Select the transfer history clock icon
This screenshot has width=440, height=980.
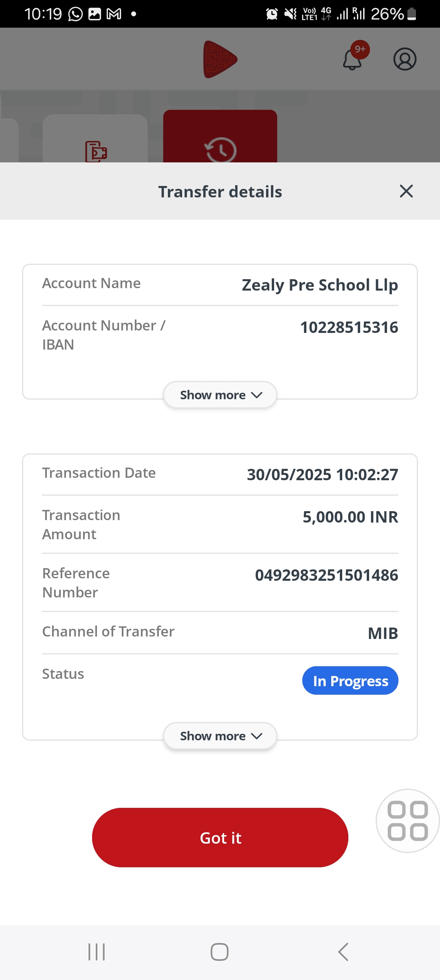coord(220,150)
